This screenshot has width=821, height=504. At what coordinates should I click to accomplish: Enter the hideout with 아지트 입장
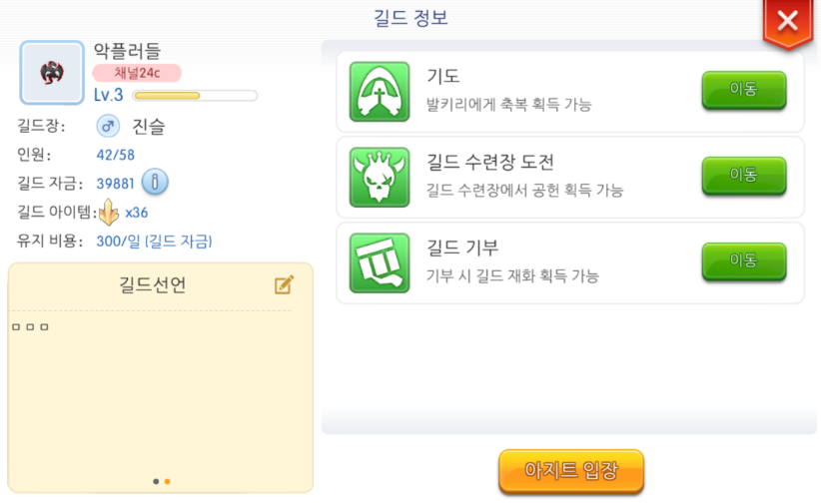coord(570,471)
